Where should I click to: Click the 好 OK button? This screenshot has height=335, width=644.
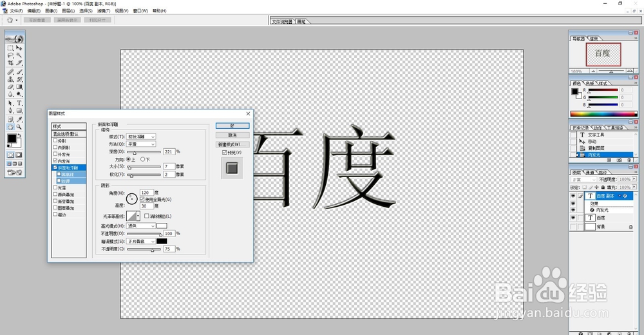coord(232,126)
